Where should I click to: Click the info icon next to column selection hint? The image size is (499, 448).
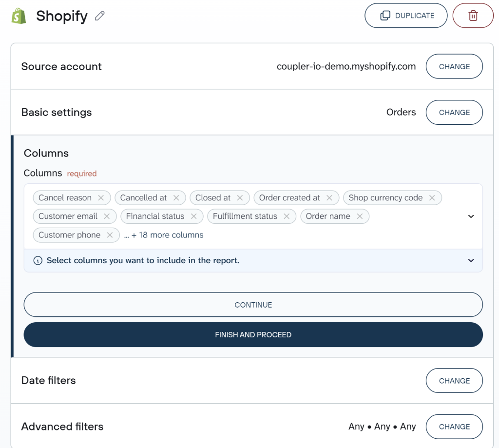(x=38, y=260)
